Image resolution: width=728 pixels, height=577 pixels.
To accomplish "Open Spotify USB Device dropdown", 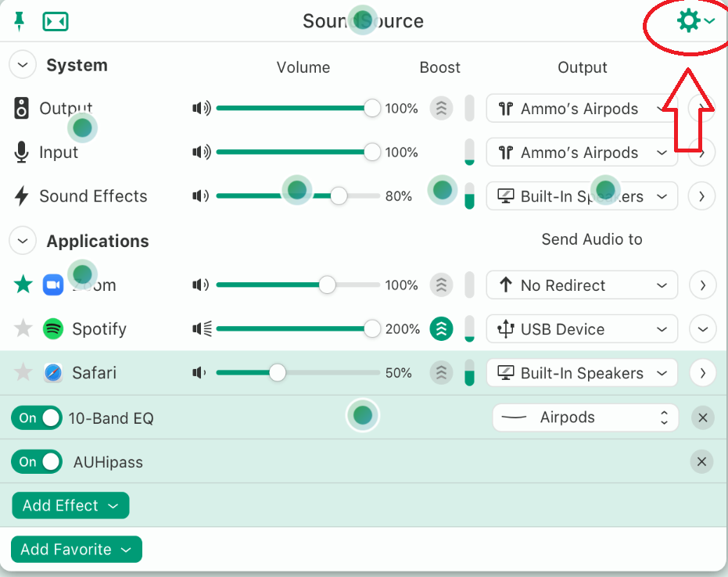I will point(582,329).
